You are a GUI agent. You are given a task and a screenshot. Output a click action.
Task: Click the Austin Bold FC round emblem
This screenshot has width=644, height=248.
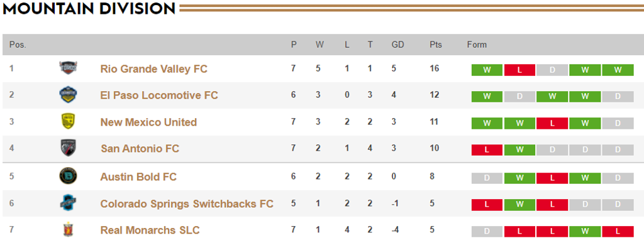coord(68,176)
